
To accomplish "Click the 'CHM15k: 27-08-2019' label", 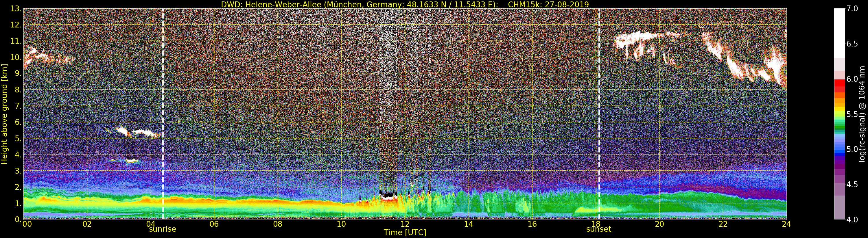I will click(548, 4).
